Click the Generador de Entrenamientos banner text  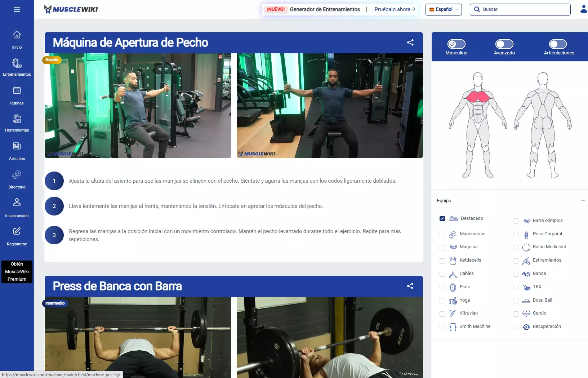pos(325,9)
